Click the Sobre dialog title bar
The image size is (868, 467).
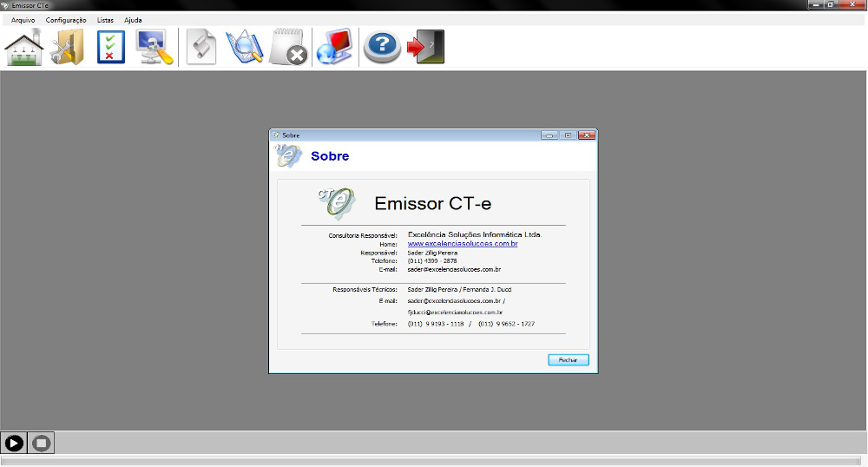[408, 135]
